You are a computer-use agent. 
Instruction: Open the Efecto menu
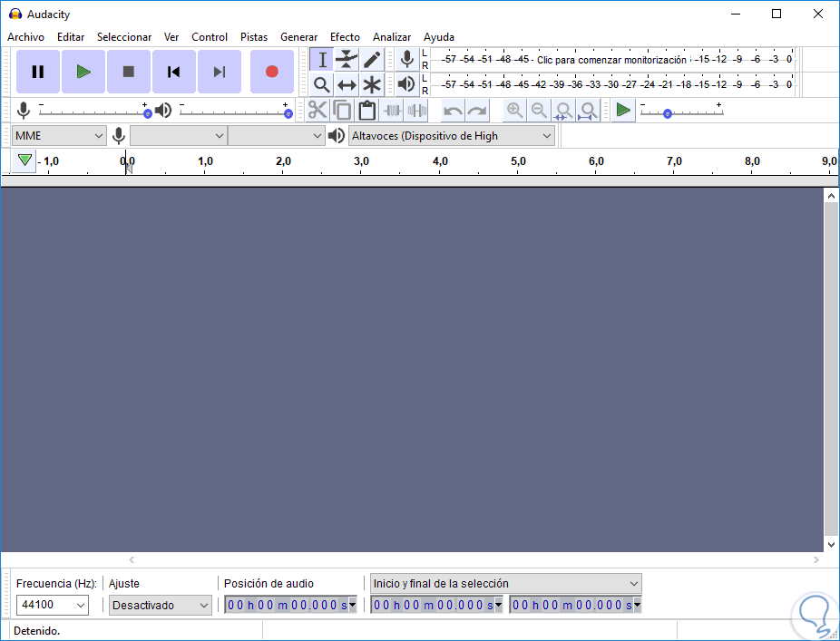click(345, 37)
